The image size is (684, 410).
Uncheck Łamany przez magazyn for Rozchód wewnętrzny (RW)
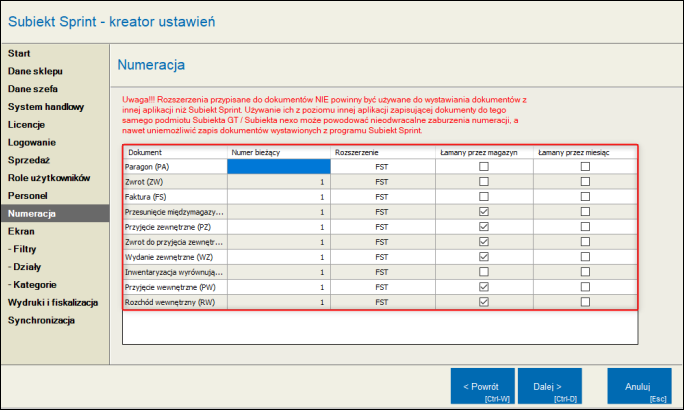click(x=484, y=302)
